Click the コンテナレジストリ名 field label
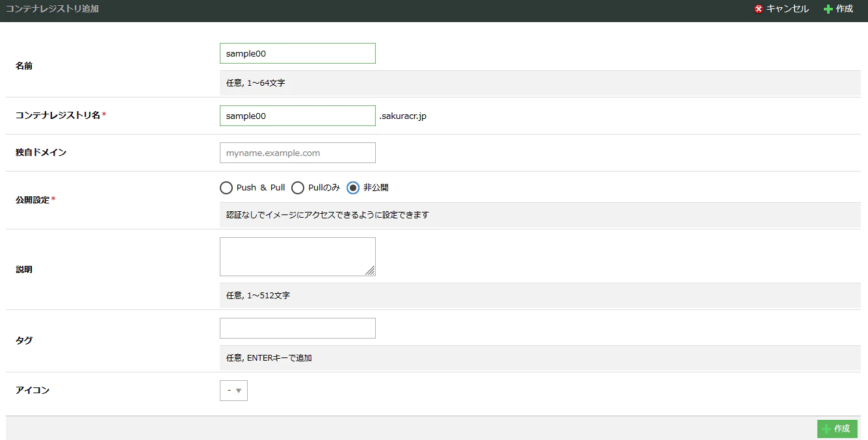The height and width of the screenshot is (440, 868). pos(58,115)
